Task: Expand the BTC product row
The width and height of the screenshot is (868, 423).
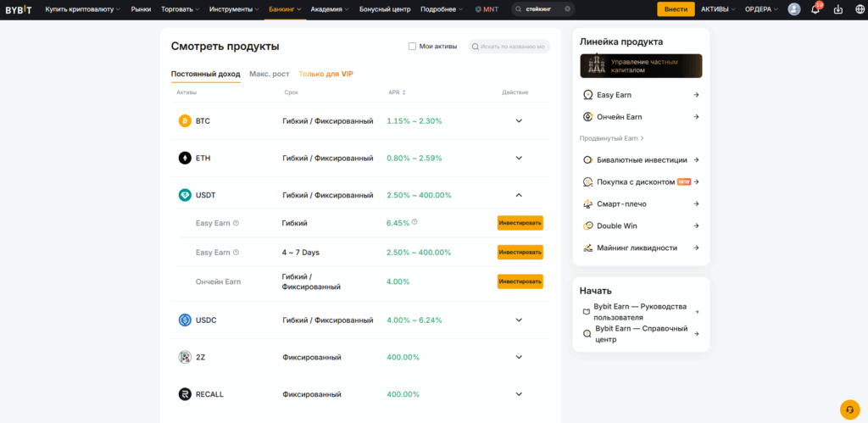Action: click(519, 121)
